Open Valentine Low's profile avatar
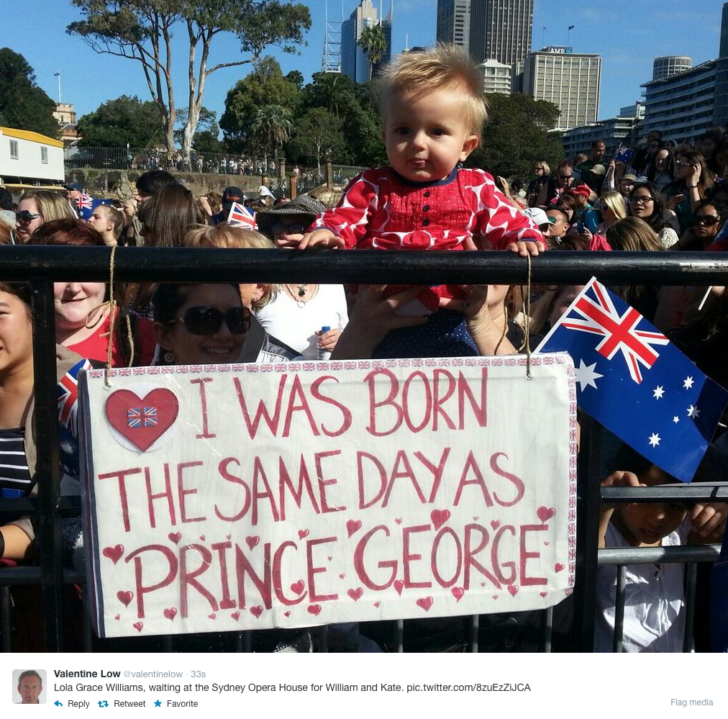The width and height of the screenshot is (728, 719). pos(29,687)
